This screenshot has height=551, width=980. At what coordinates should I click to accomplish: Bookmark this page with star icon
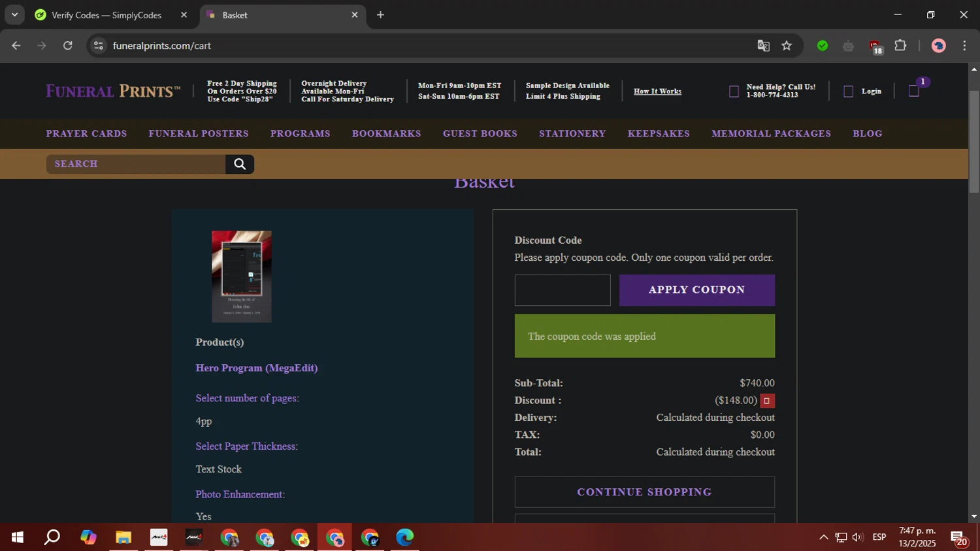pos(787,46)
